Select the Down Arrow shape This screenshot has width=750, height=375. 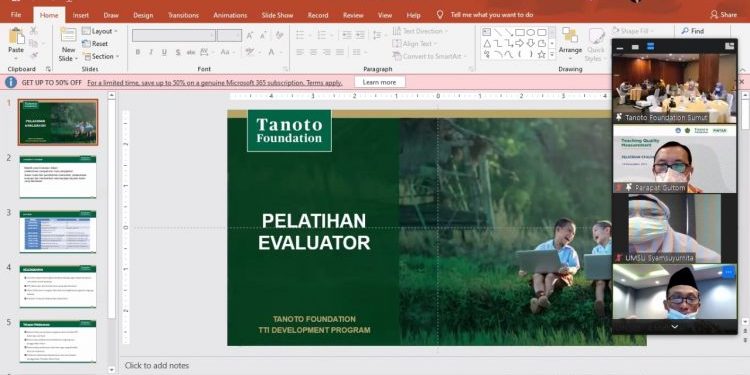pyautogui.click(x=531, y=44)
